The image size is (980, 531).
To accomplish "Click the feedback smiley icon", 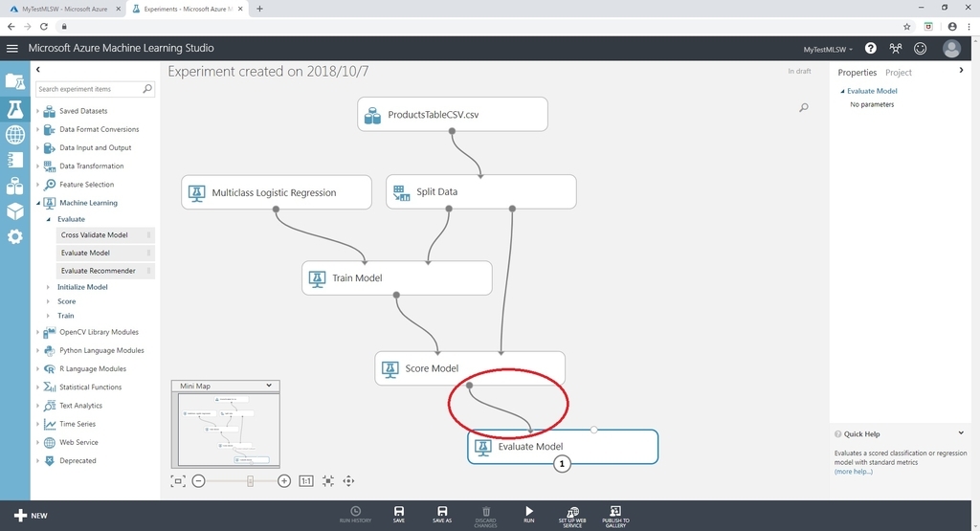I will click(920, 48).
